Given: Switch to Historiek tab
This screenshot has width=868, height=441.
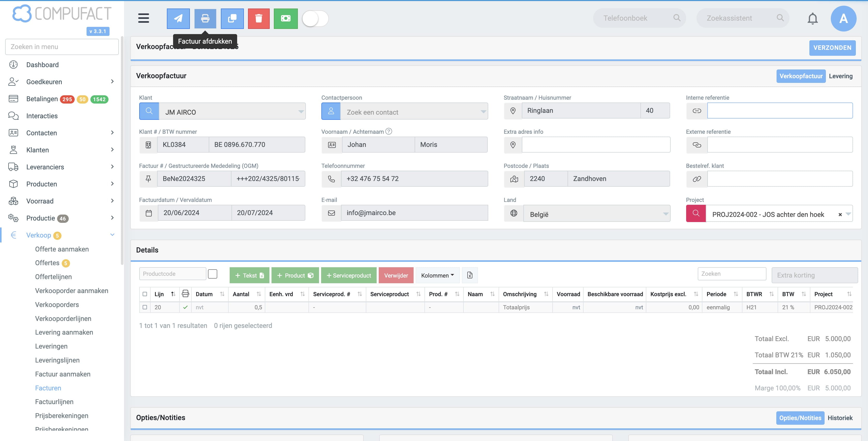Looking at the screenshot, I should tap(840, 418).
